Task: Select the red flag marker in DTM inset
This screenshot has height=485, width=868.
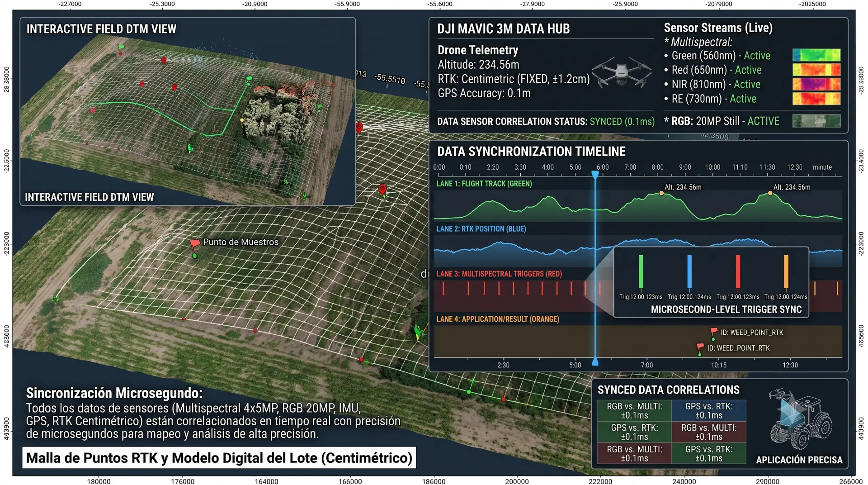Action: click(92, 112)
